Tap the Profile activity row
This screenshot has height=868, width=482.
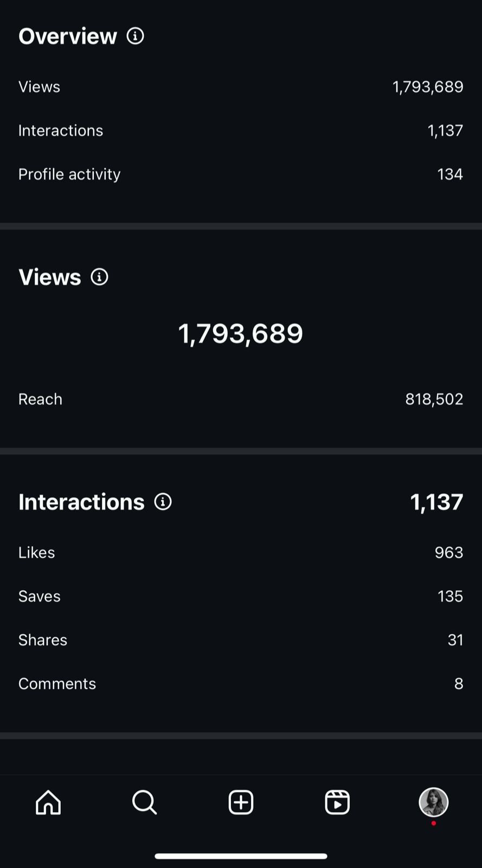[241, 174]
